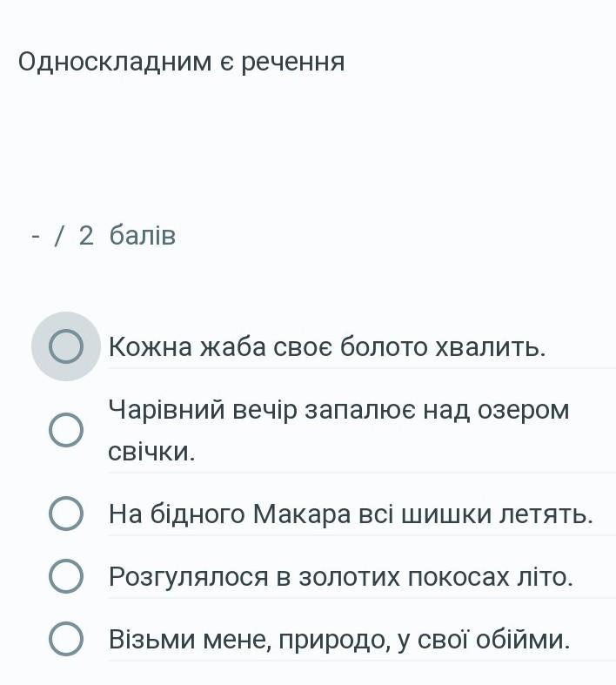Image resolution: width=616 pixels, height=685 pixels.
Task: Click the name "Макара" in the third answer
Action: pyautogui.click(x=302, y=514)
